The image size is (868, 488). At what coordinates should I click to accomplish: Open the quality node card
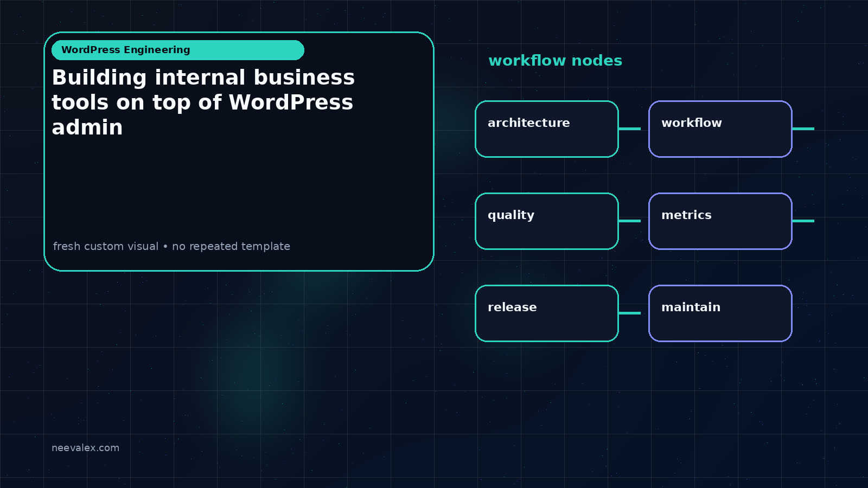pyautogui.click(x=547, y=221)
